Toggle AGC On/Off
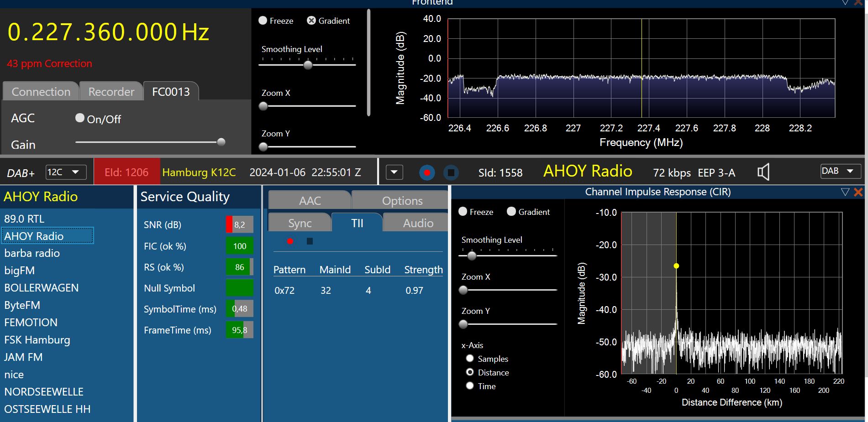Image resolution: width=868 pixels, height=422 pixels. pyautogui.click(x=80, y=118)
